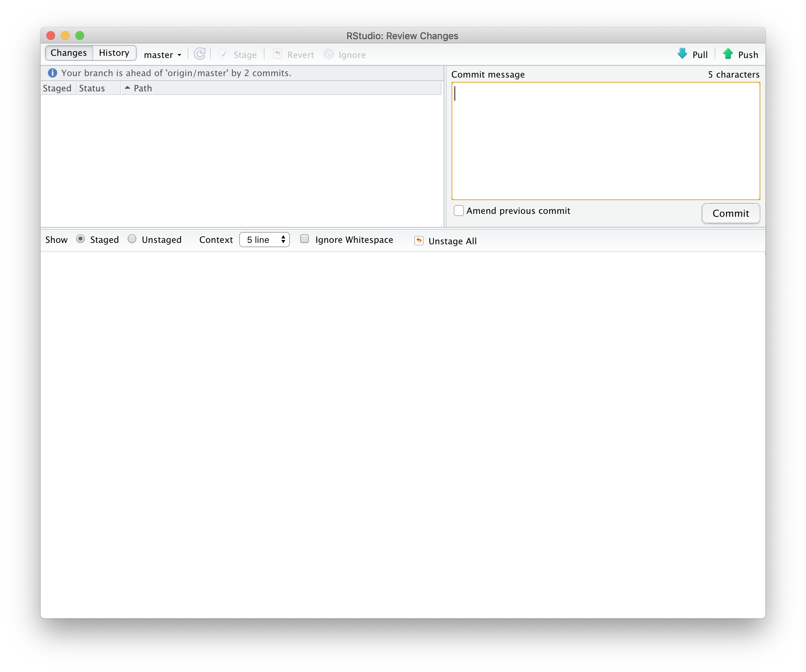806x672 pixels.
Task: Sort by the Staged column header
Action: pyautogui.click(x=58, y=88)
